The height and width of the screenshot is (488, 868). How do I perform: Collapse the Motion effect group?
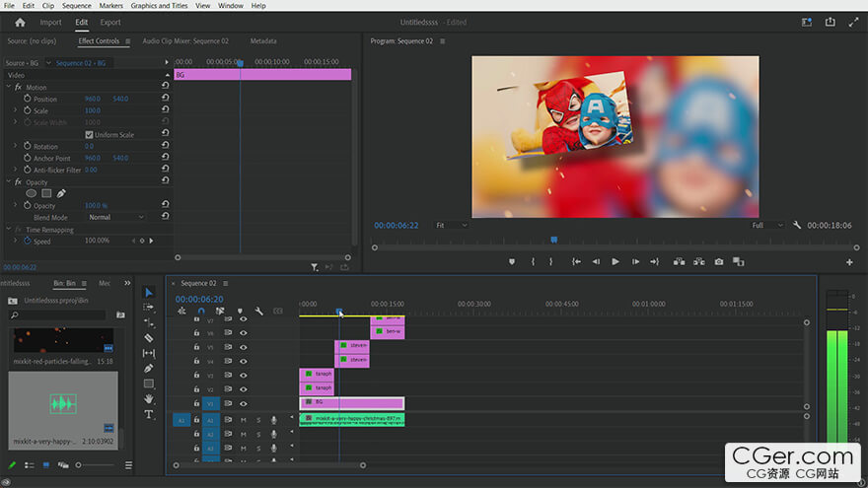(x=8, y=87)
